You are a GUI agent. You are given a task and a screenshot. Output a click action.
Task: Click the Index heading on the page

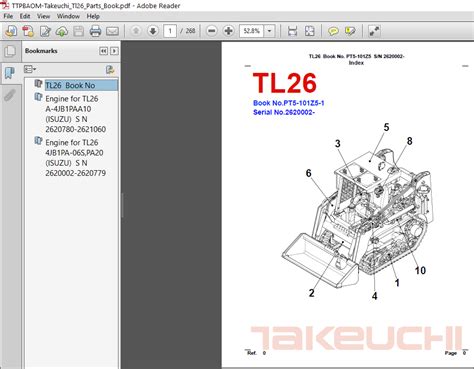[x=356, y=63]
